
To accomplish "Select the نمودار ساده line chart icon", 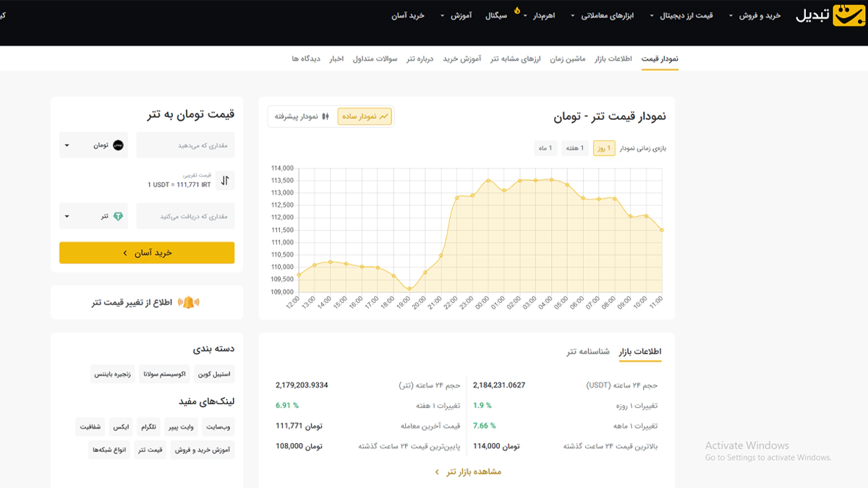I will coord(385,116).
